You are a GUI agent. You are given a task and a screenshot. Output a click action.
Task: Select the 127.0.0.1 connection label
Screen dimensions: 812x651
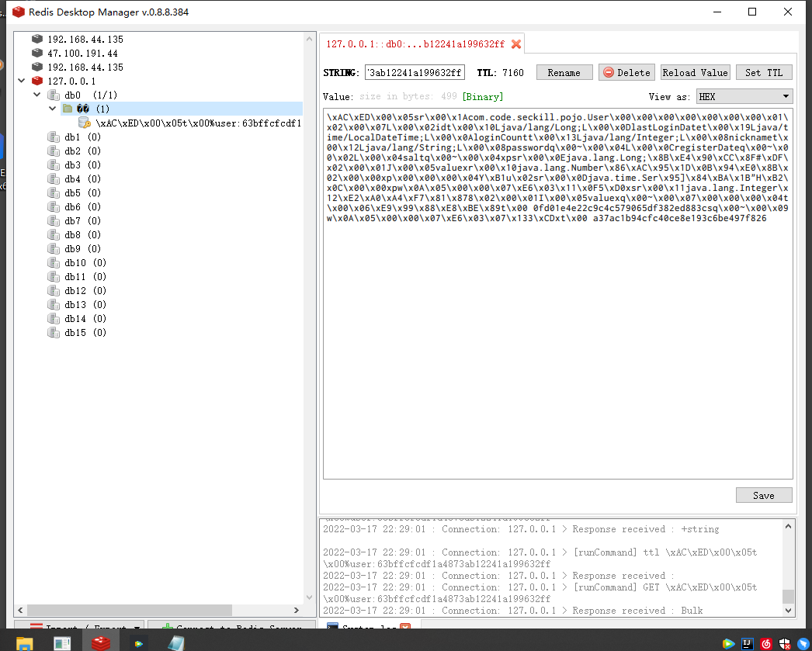71,81
